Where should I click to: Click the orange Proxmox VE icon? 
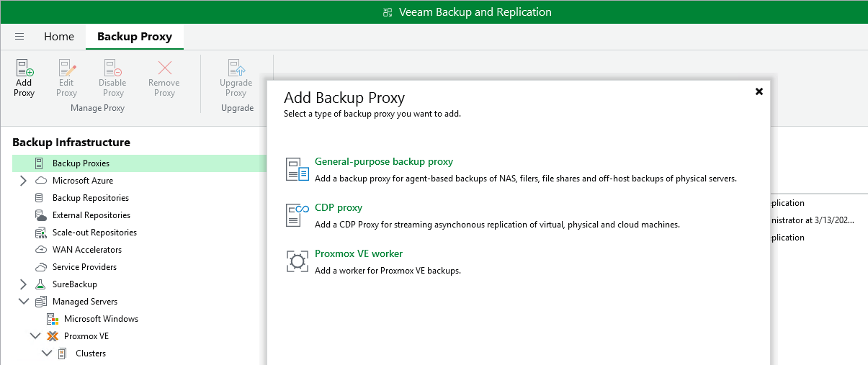pos(52,336)
